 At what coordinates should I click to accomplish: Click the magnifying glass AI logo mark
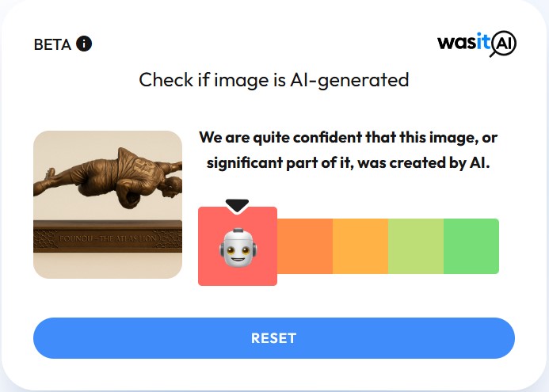pyautogui.click(x=503, y=44)
